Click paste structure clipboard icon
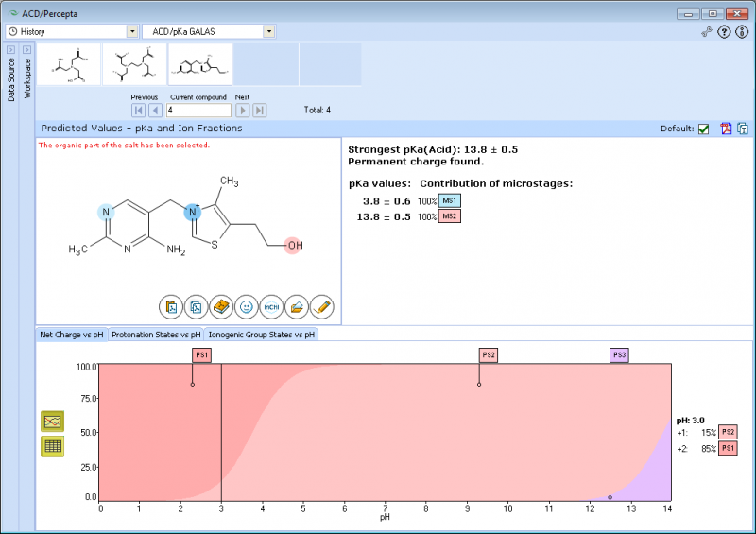 pyautogui.click(x=171, y=307)
